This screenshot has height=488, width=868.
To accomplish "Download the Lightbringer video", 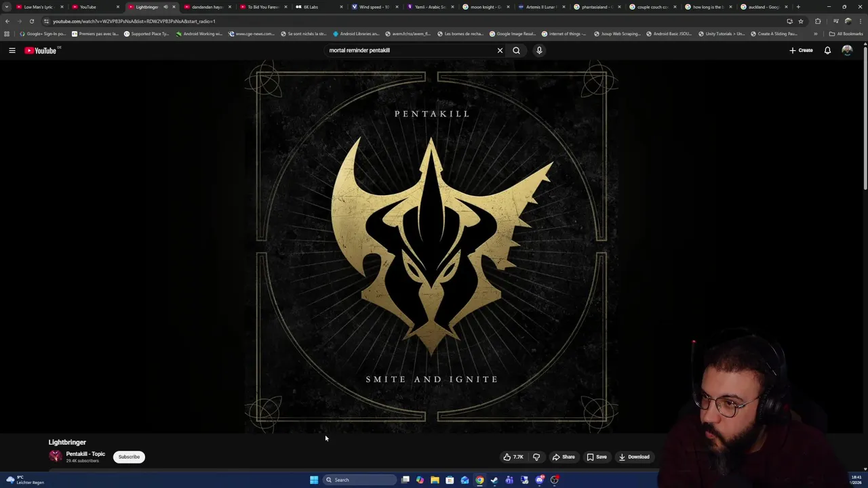I will tap(634, 457).
